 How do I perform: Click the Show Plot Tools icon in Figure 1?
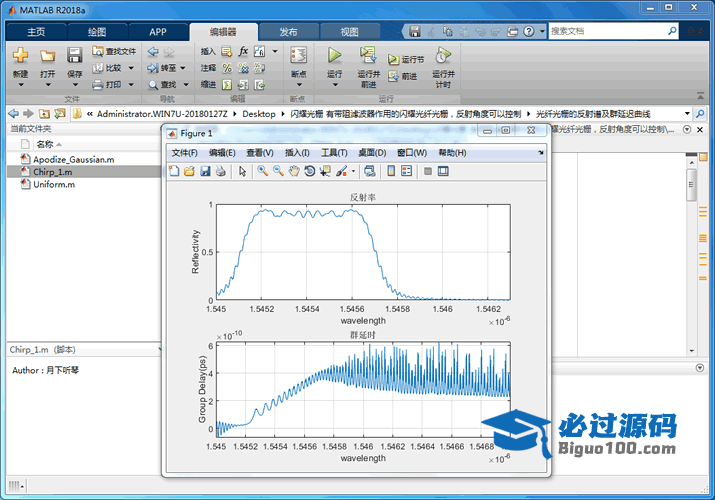point(443,171)
